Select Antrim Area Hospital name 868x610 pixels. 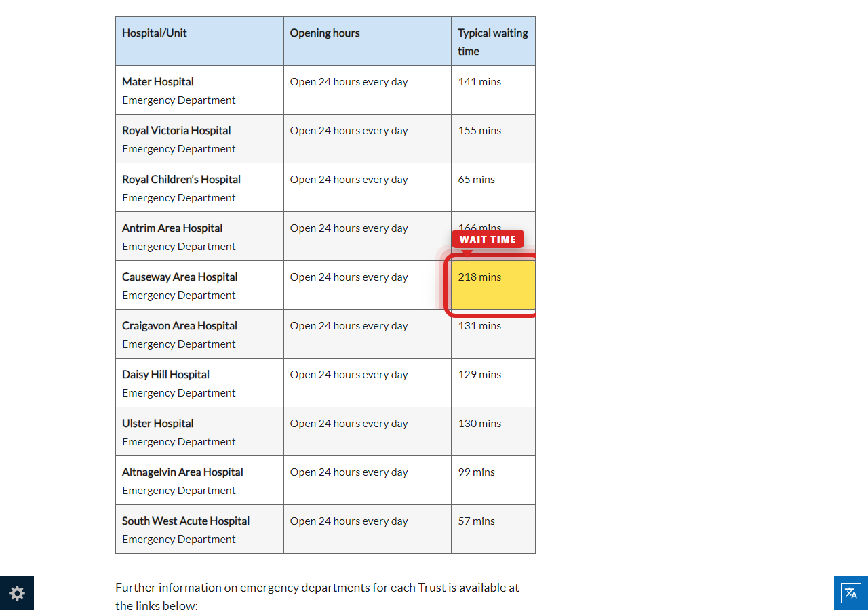click(x=172, y=228)
